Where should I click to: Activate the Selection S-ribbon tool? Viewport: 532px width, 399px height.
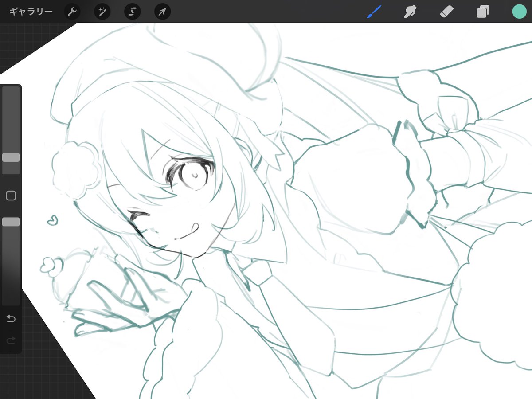[x=133, y=12]
